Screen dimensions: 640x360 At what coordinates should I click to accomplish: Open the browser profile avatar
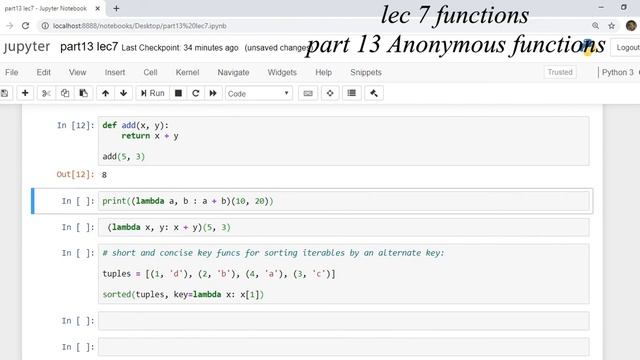click(x=631, y=26)
